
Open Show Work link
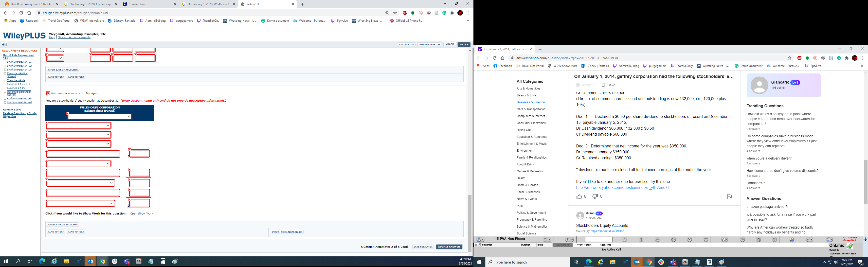click(x=141, y=214)
